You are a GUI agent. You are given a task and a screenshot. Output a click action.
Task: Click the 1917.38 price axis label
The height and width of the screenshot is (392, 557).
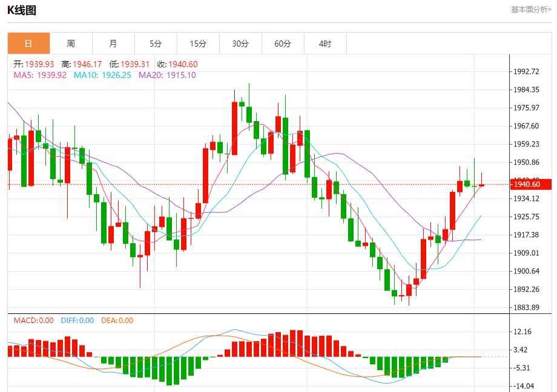(527, 235)
